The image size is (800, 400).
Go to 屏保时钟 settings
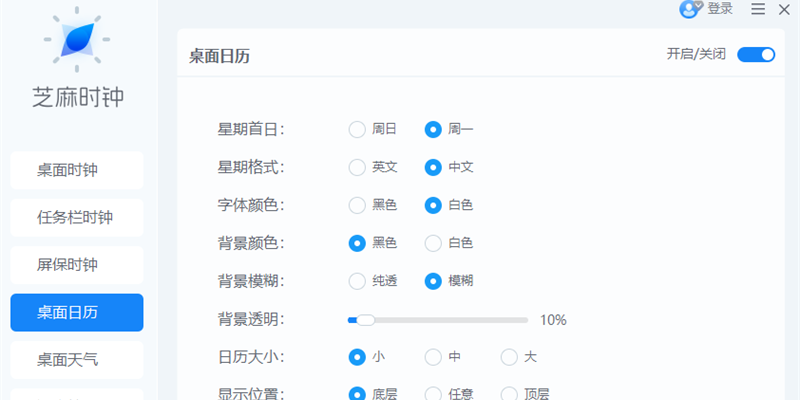point(77,265)
